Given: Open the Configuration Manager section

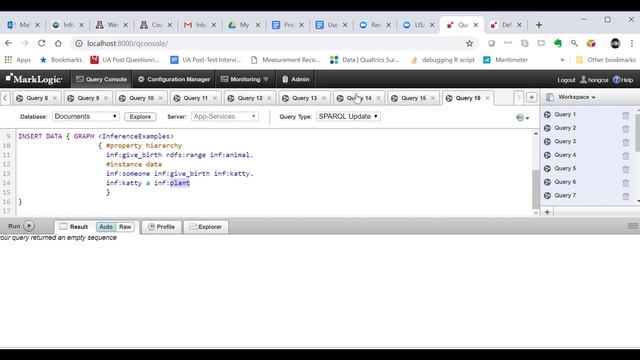Looking at the screenshot, I should [x=173, y=79].
